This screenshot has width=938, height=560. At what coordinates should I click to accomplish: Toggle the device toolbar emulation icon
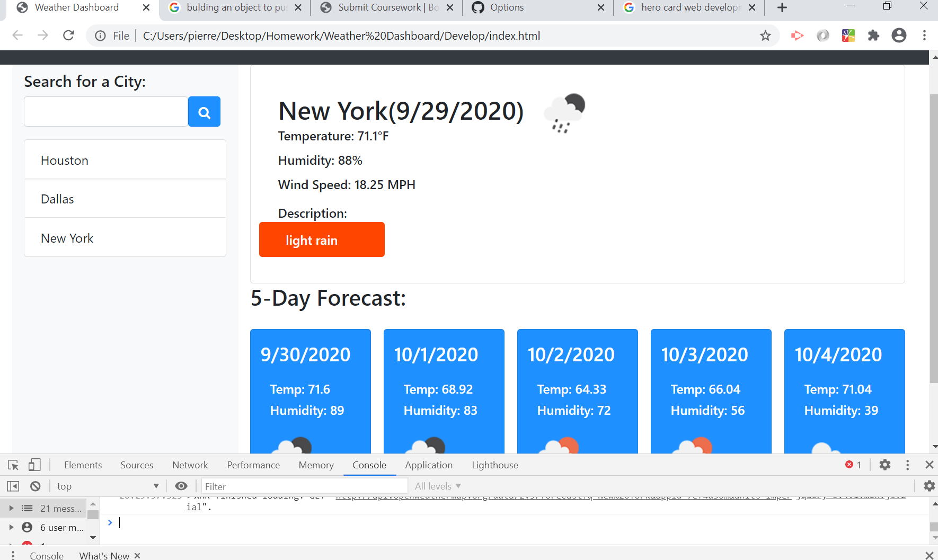[x=34, y=465]
